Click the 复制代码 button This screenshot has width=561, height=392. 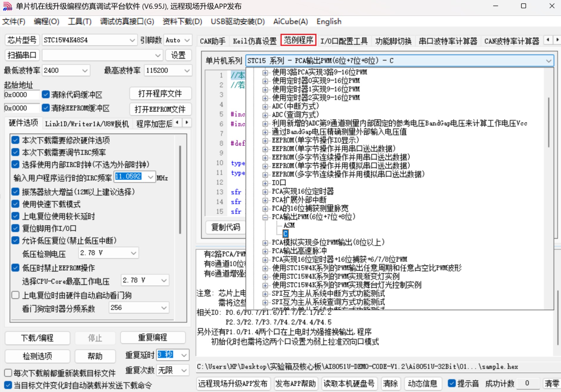(225, 227)
